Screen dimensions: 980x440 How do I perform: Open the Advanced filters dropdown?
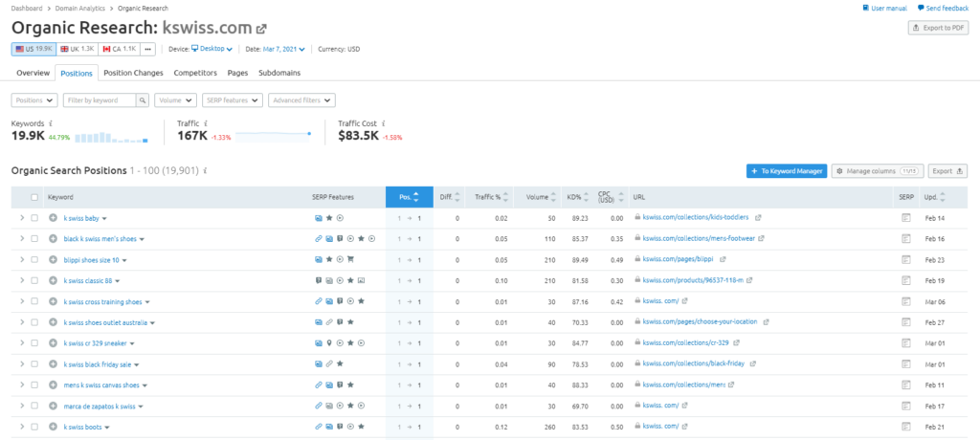tap(301, 100)
